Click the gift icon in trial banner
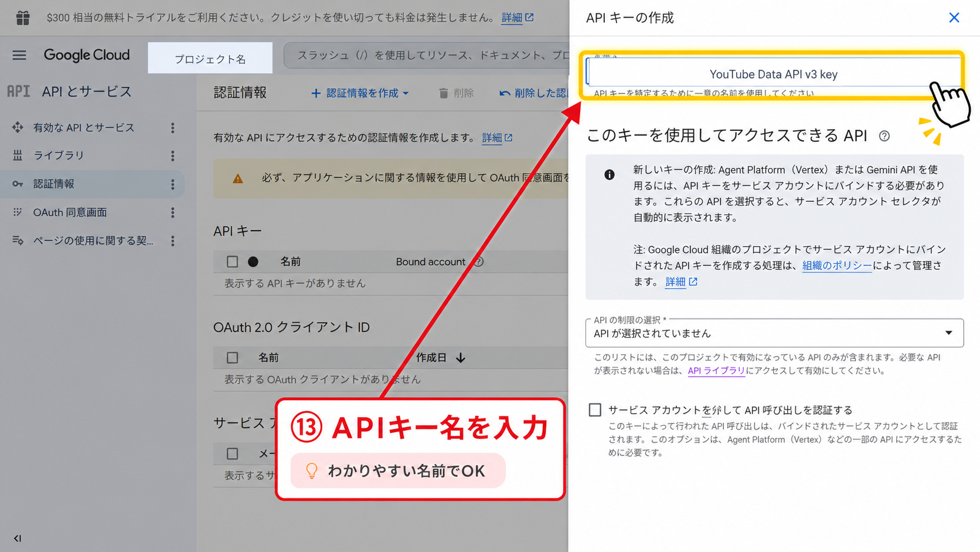Screen dimensions: 980x552 [x=23, y=18]
